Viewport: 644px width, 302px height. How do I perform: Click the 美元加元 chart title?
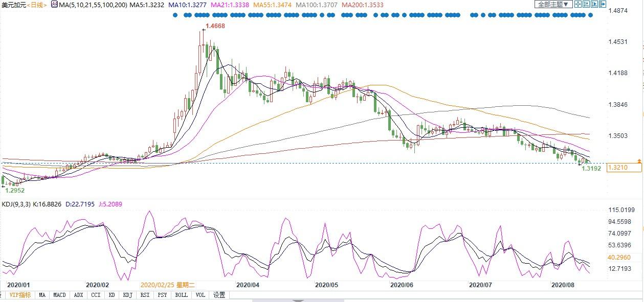(x=13, y=5)
